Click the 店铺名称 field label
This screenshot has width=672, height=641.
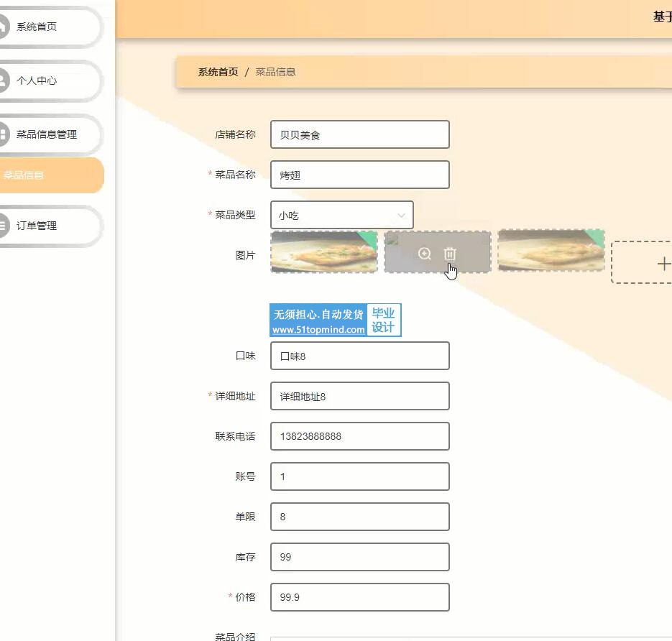tap(235, 134)
